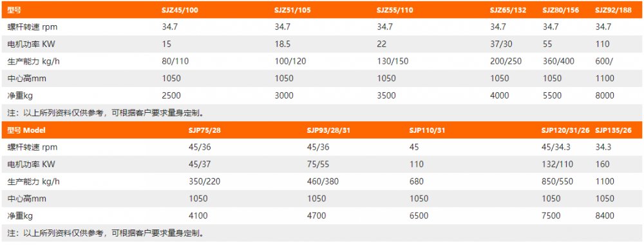Select the first 螺杆转速 rpm row label
This screenshot has height=245, width=644.
tap(32, 27)
